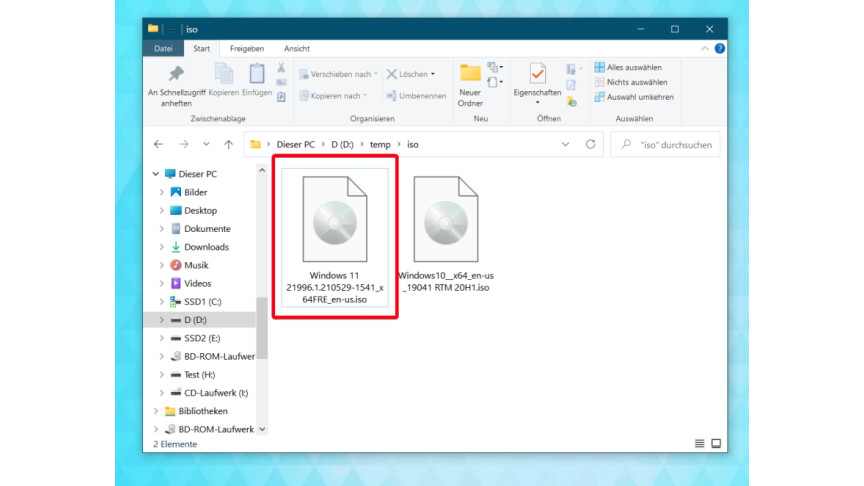Go up one folder level
Viewport: 864px width, 486px height.
(x=229, y=144)
